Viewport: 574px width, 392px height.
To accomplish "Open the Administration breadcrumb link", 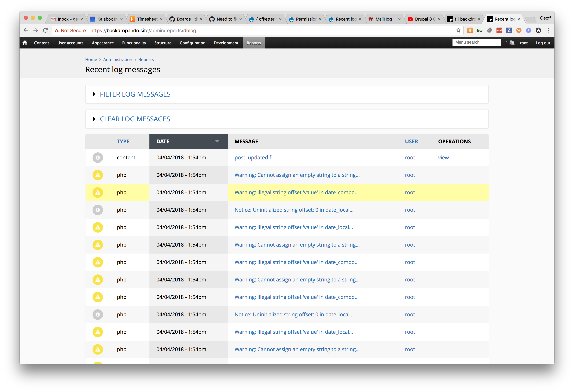I will pos(117,59).
